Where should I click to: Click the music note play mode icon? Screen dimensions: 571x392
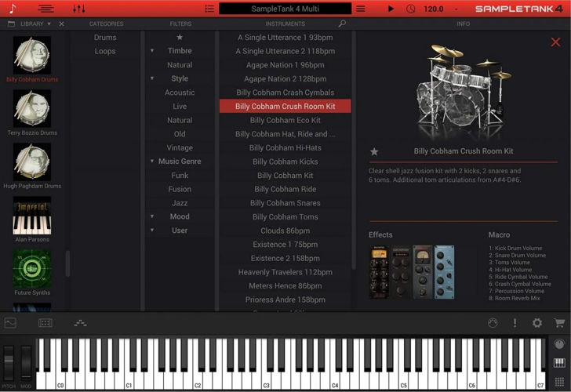pyautogui.click(x=12, y=9)
